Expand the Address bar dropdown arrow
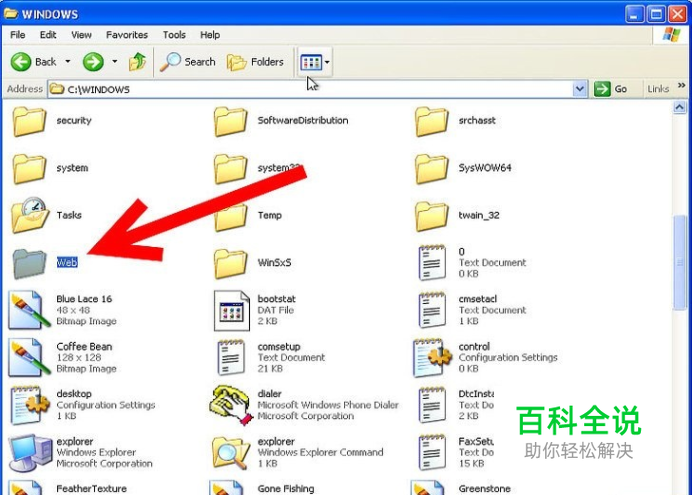Viewport: 692px width, 495px height. pyautogui.click(x=579, y=89)
